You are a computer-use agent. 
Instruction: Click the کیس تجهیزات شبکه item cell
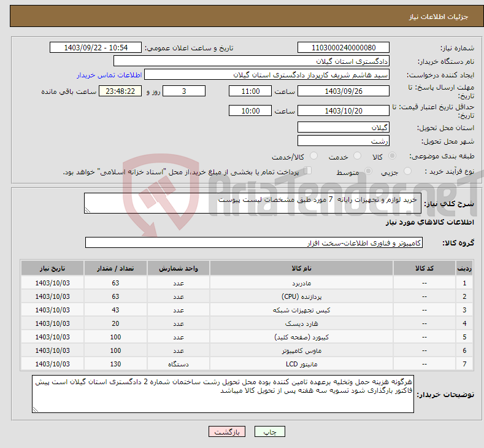click(301, 310)
